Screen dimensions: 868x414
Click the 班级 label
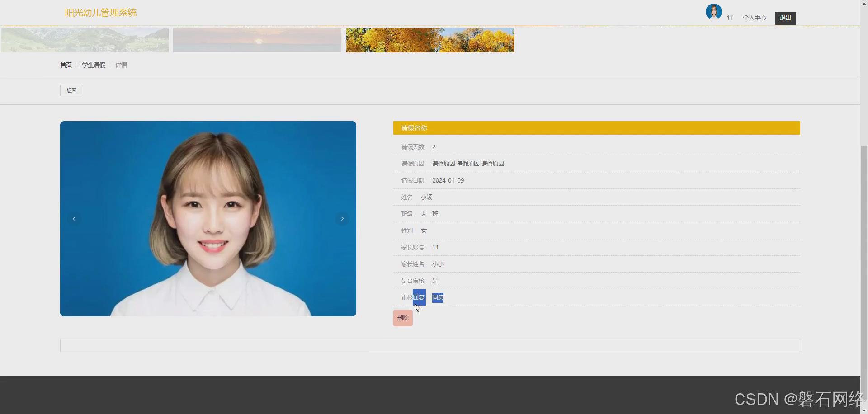tap(407, 214)
